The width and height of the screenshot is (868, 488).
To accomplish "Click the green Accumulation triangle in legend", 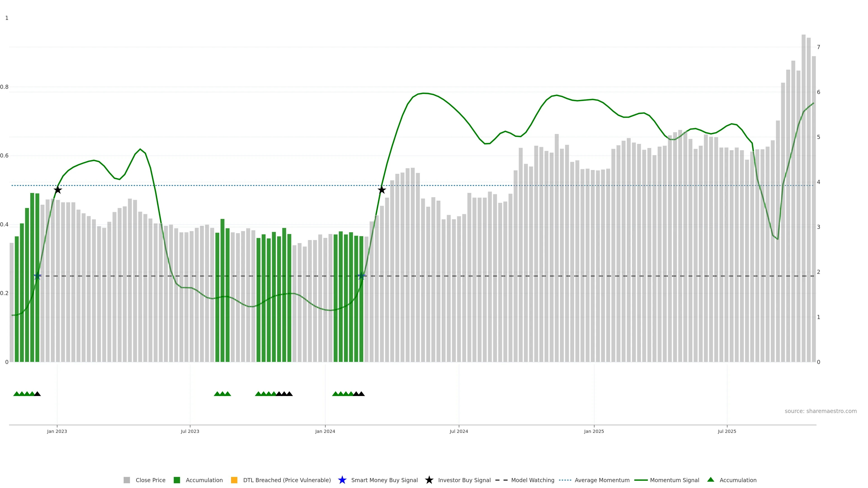I will point(711,480).
